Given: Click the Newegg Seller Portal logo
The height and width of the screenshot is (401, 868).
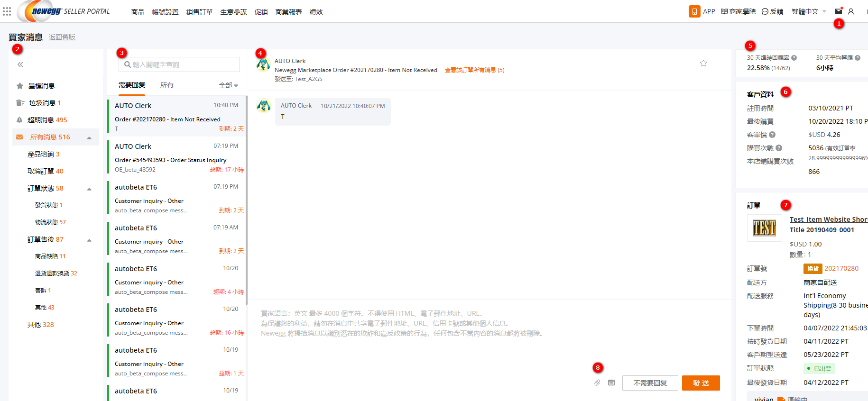Looking at the screenshot, I should coord(64,11).
